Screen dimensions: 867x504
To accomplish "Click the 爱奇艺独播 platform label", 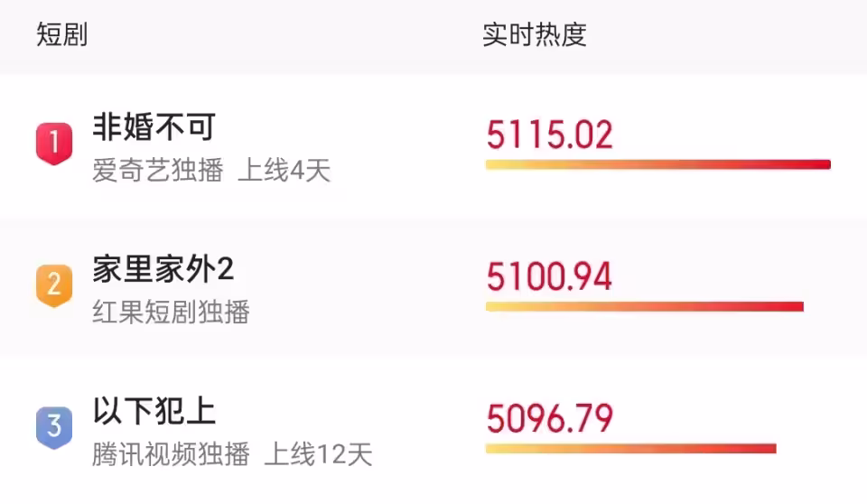I will coord(157,171).
